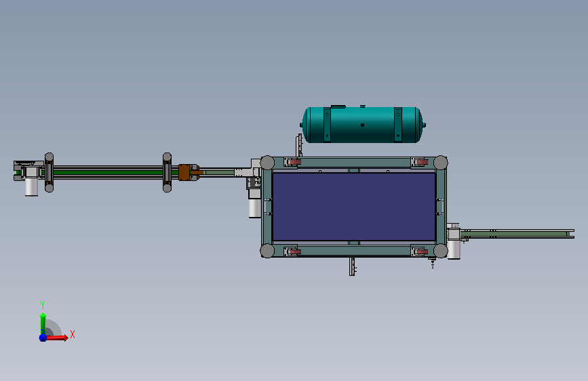Click the red X axis arrow of the triad
The image size is (588, 381).
point(58,338)
